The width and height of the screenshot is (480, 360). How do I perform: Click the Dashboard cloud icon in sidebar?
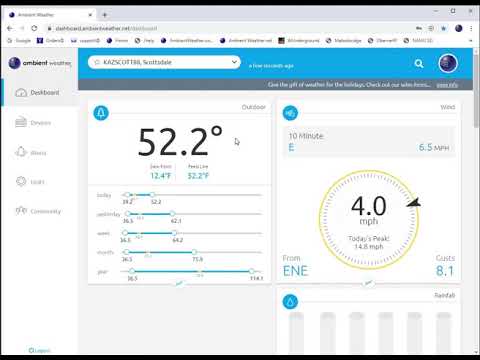[x=21, y=93]
